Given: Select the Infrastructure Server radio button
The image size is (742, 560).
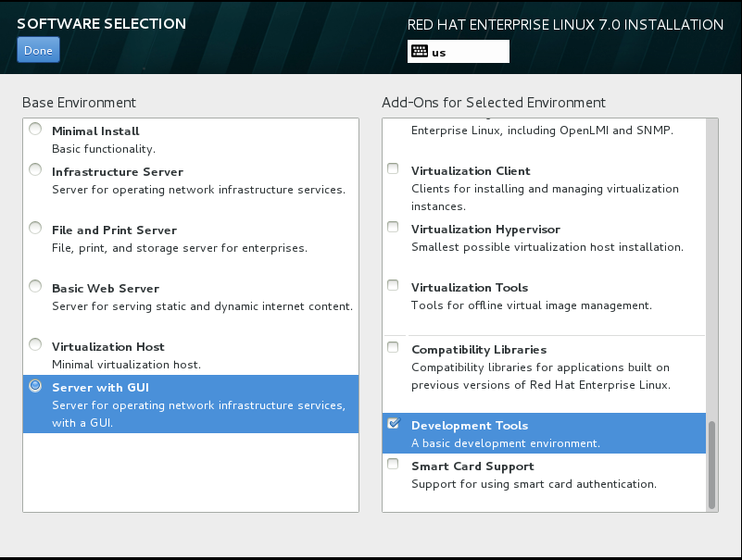Looking at the screenshot, I should [35, 169].
